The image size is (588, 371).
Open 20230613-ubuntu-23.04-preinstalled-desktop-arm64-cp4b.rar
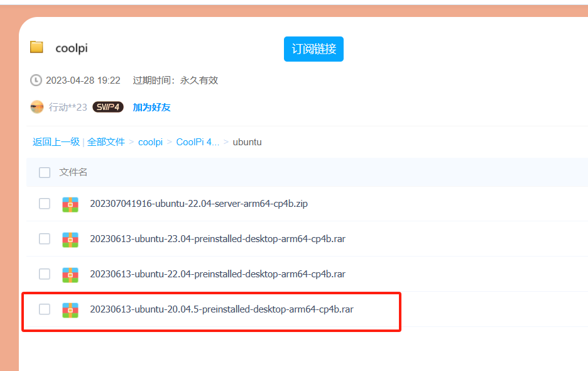click(217, 239)
